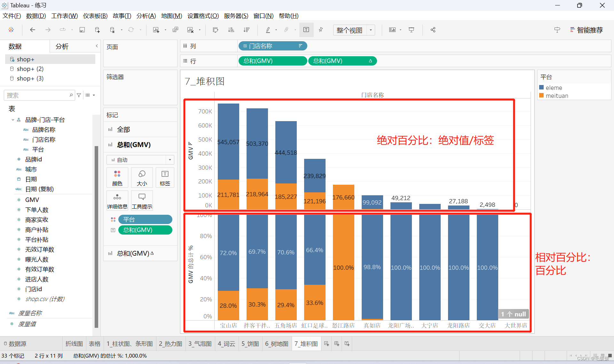
Task: Select the GMV measure field
Action: [x=32, y=200]
